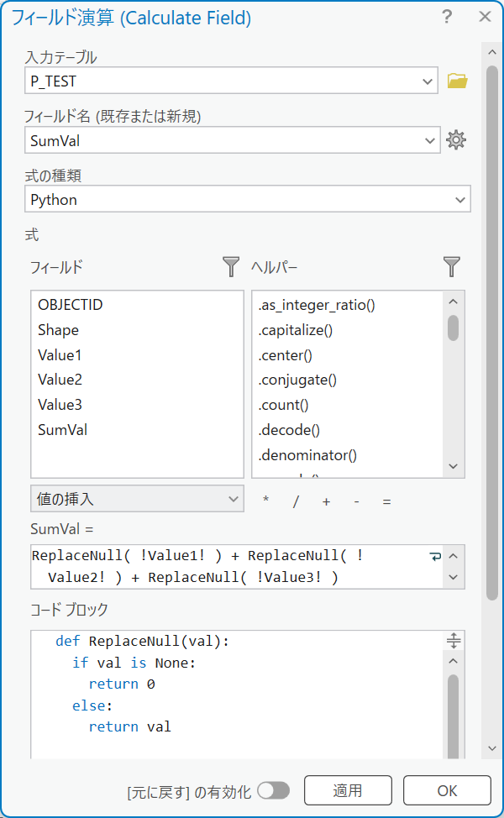The width and height of the screenshot is (504, 818).
Task: Click the 適用 apply button
Action: 347,790
